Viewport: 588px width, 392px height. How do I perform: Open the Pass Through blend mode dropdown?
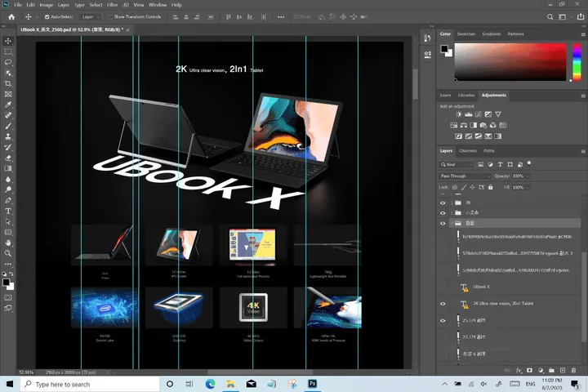pyautogui.click(x=465, y=176)
